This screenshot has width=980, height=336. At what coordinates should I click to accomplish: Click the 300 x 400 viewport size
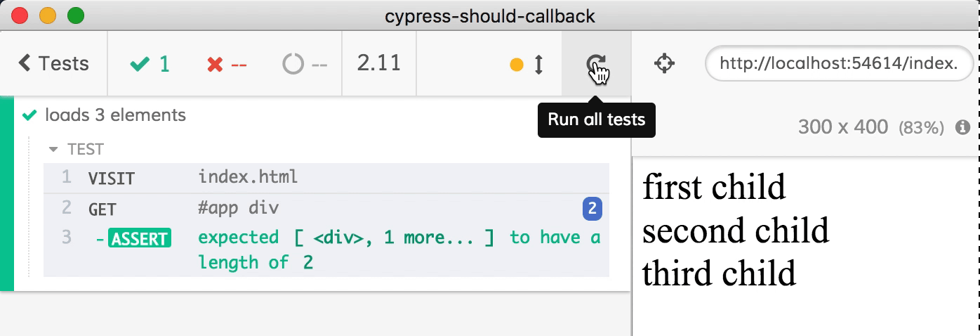(x=842, y=127)
